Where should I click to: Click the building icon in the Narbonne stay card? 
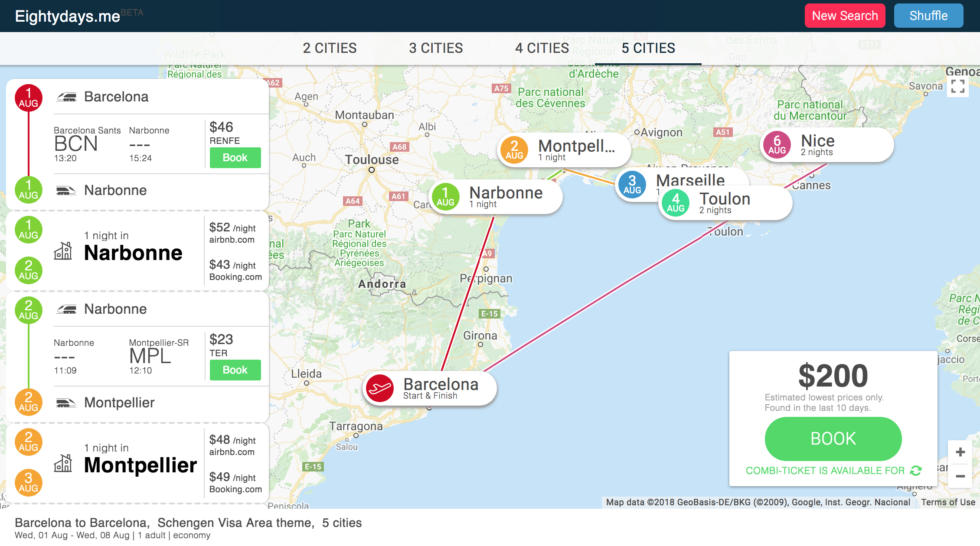coord(63,250)
